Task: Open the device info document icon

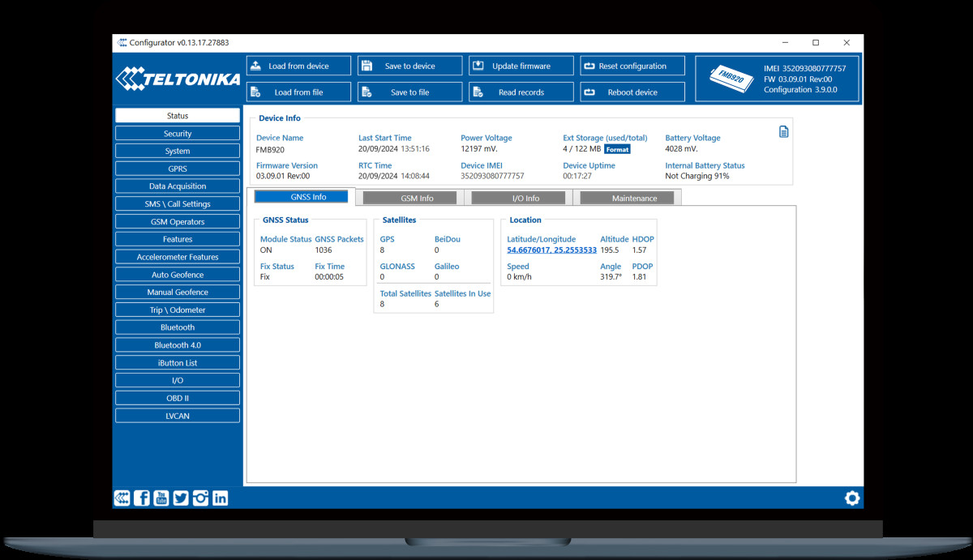Action: click(783, 131)
